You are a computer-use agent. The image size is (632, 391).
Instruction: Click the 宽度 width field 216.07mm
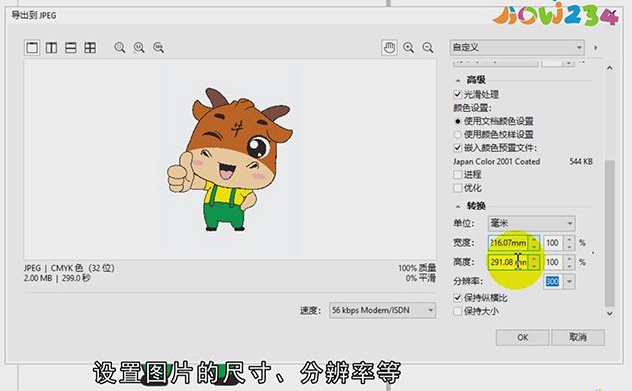[x=508, y=243]
